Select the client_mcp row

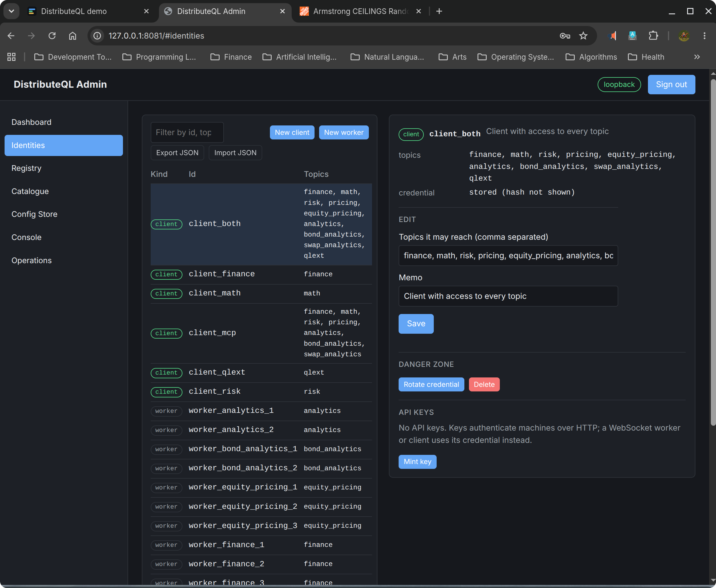[x=261, y=333]
